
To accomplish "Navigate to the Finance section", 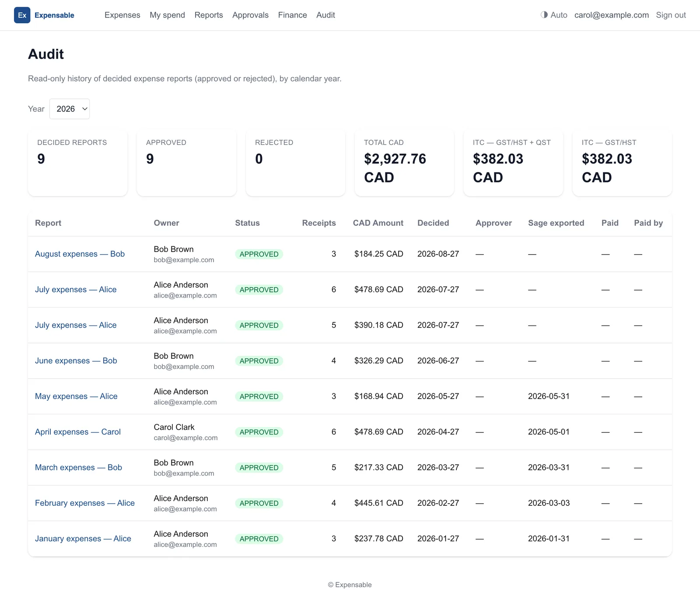I will [x=293, y=15].
